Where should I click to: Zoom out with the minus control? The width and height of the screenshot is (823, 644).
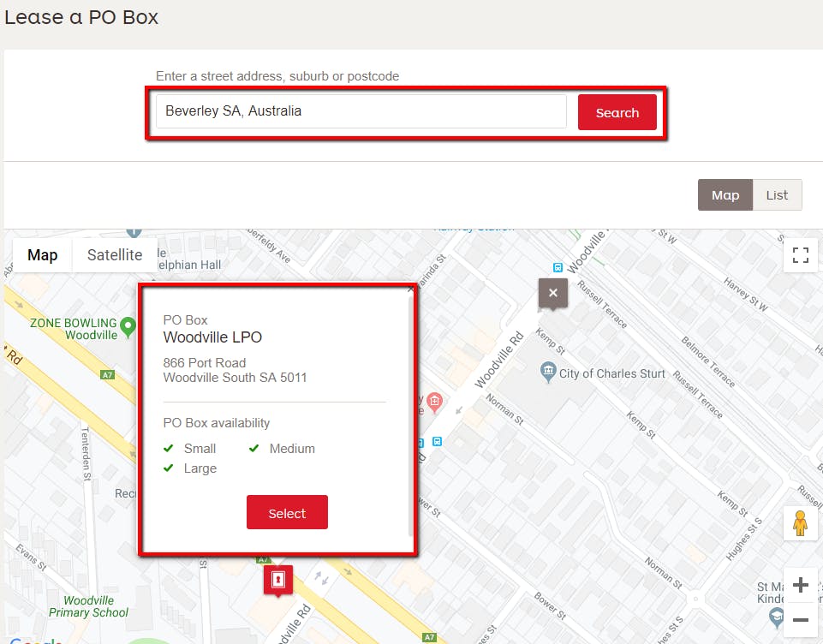[800, 619]
